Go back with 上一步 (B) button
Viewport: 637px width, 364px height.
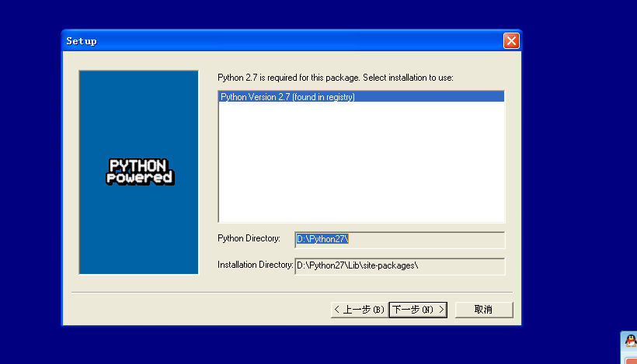click(x=360, y=310)
